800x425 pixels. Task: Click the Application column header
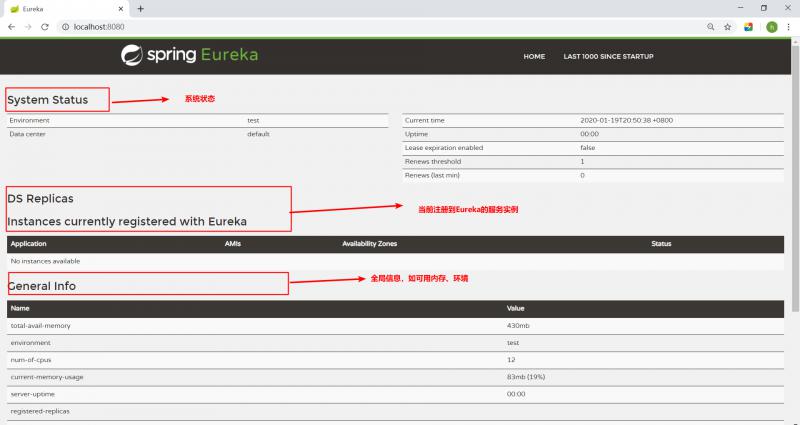coord(29,244)
